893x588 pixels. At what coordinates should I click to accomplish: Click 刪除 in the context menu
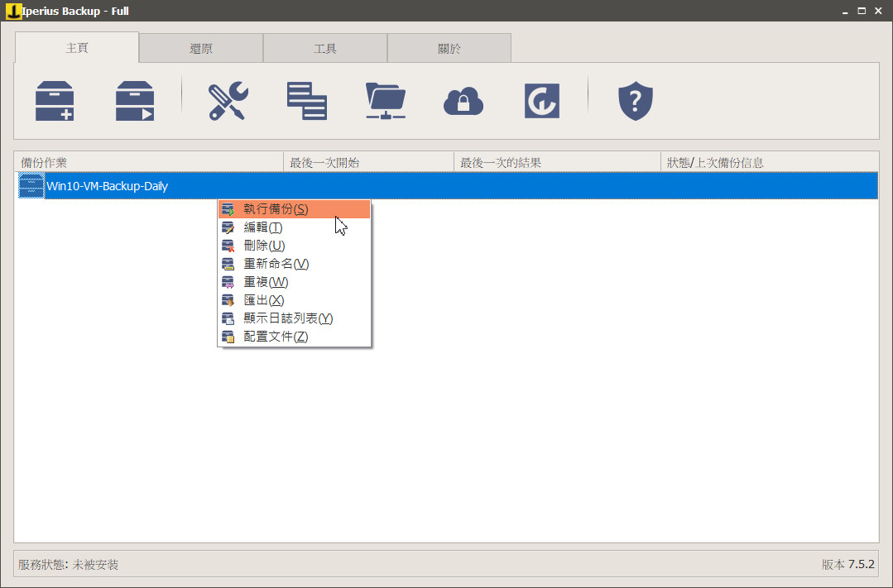tap(264, 246)
